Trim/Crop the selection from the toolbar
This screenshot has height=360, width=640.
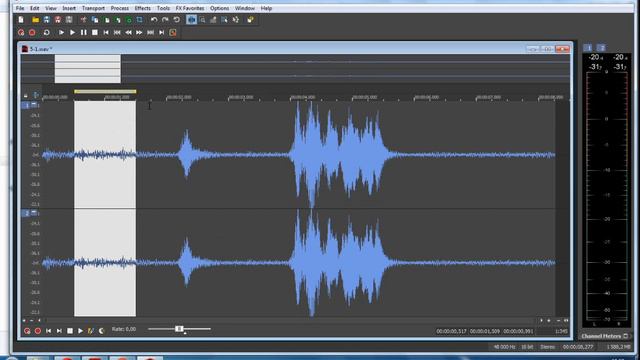(140, 20)
